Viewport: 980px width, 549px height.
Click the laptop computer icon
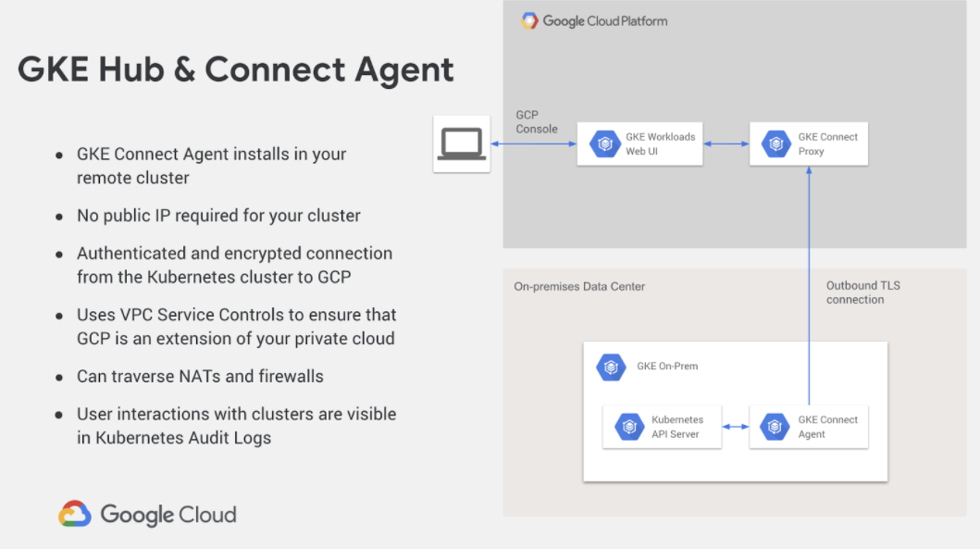tap(461, 143)
